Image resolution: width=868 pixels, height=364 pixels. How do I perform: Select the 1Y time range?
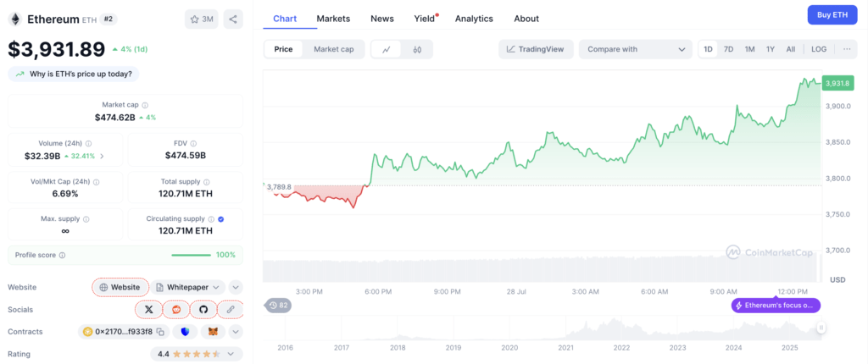pos(771,49)
